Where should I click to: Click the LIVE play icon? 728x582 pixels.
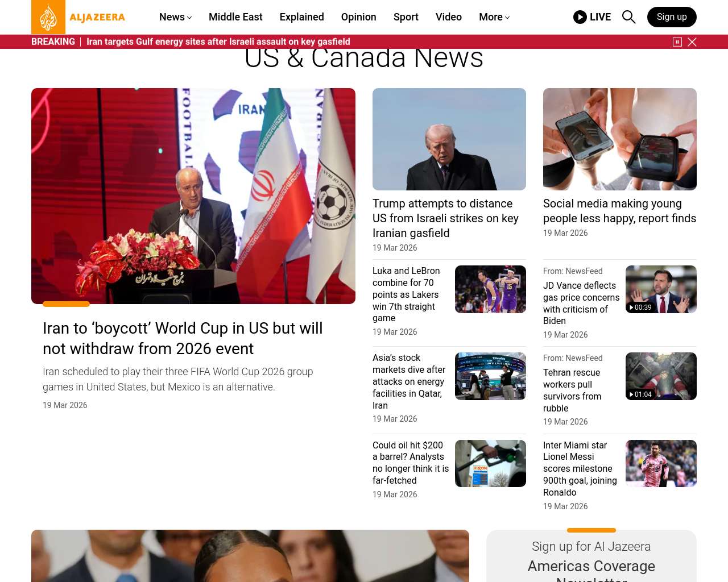tap(580, 17)
